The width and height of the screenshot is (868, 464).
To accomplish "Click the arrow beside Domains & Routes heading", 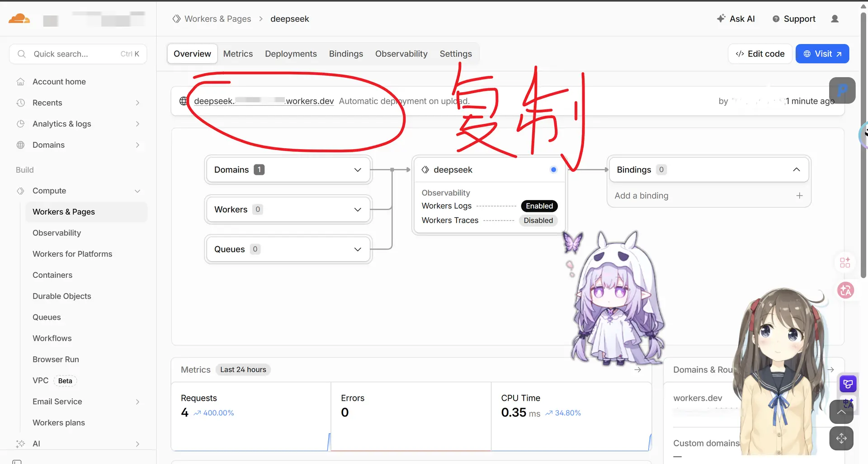I will tap(830, 370).
